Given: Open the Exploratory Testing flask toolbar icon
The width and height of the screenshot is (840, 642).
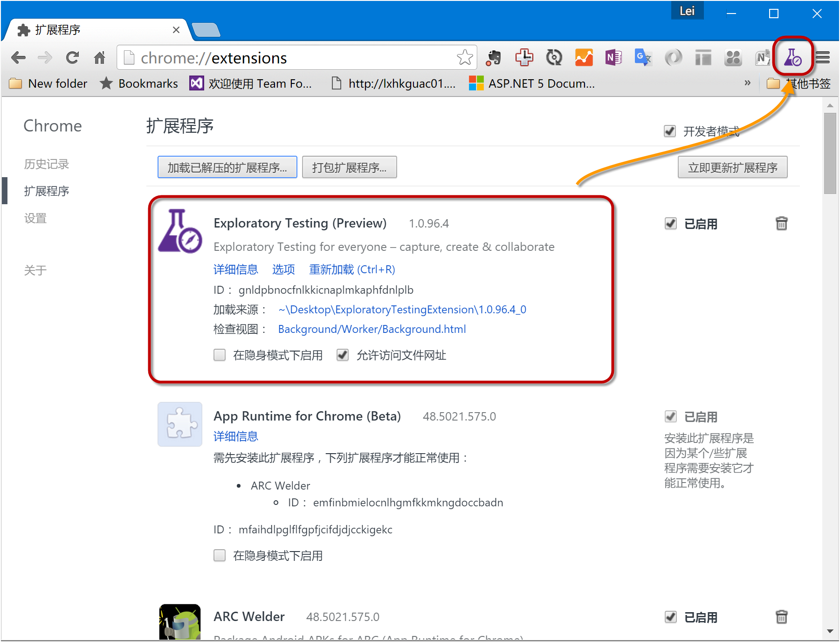Looking at the screenshot, I should tap(792, 57).
